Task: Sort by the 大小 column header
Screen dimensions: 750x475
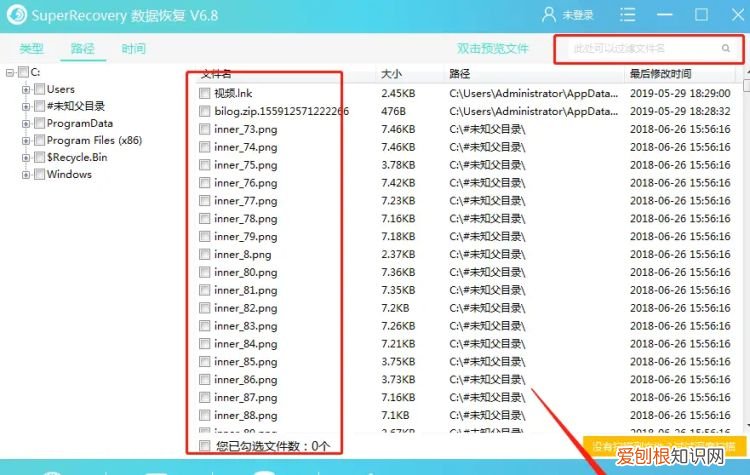Action: tap(391, 73)
